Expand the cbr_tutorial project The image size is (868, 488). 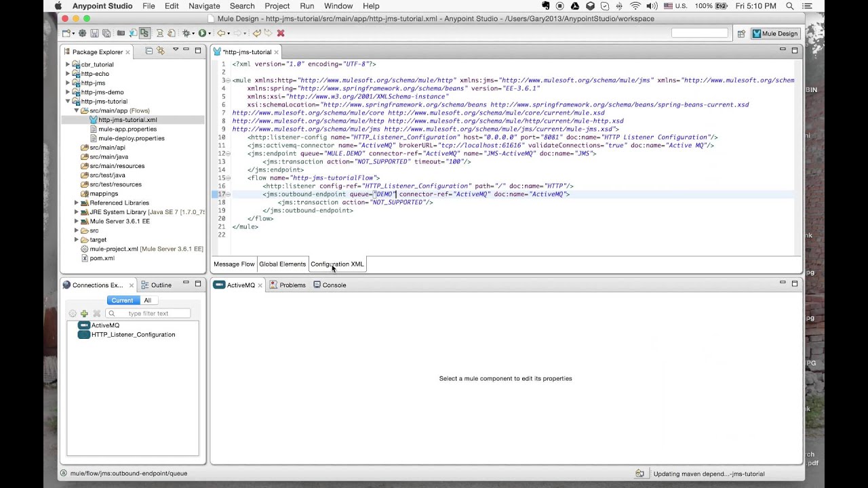[x=68, y=64]
